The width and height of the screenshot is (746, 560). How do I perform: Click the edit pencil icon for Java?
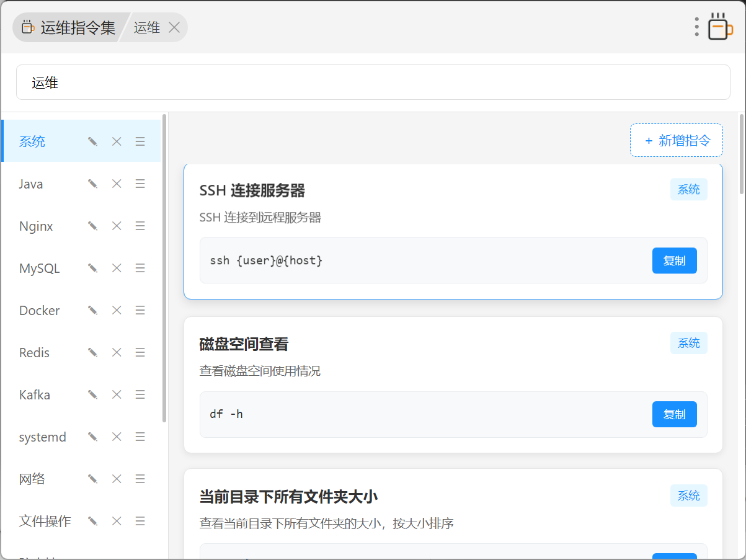92,184
